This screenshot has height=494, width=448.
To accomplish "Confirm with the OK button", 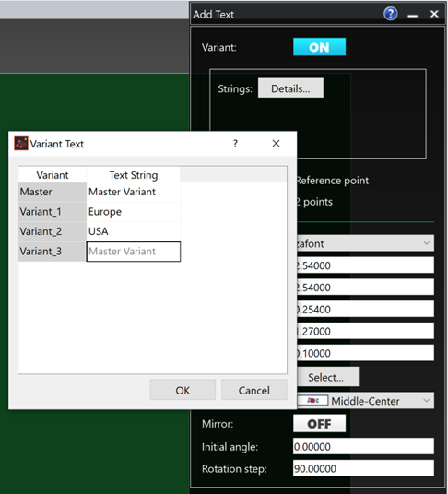I will click(183, 390).
